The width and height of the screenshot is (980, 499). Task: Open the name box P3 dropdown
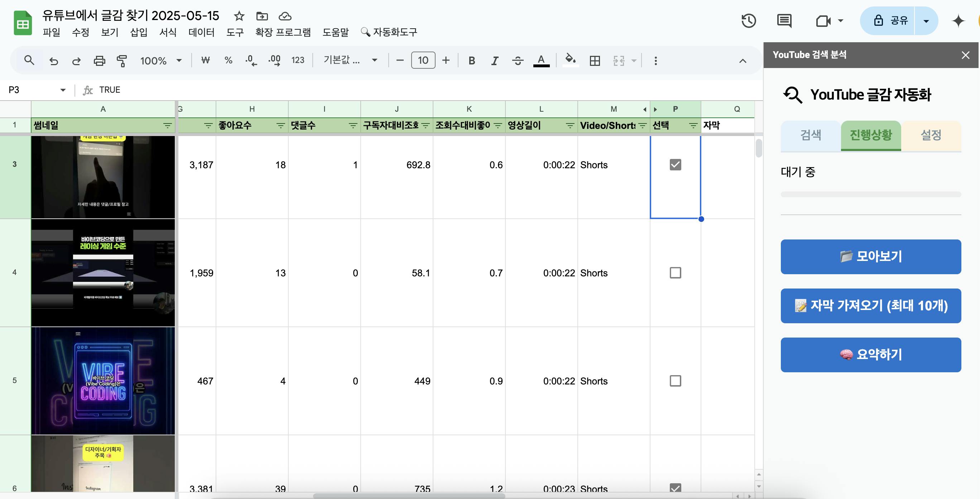[63, 90]
